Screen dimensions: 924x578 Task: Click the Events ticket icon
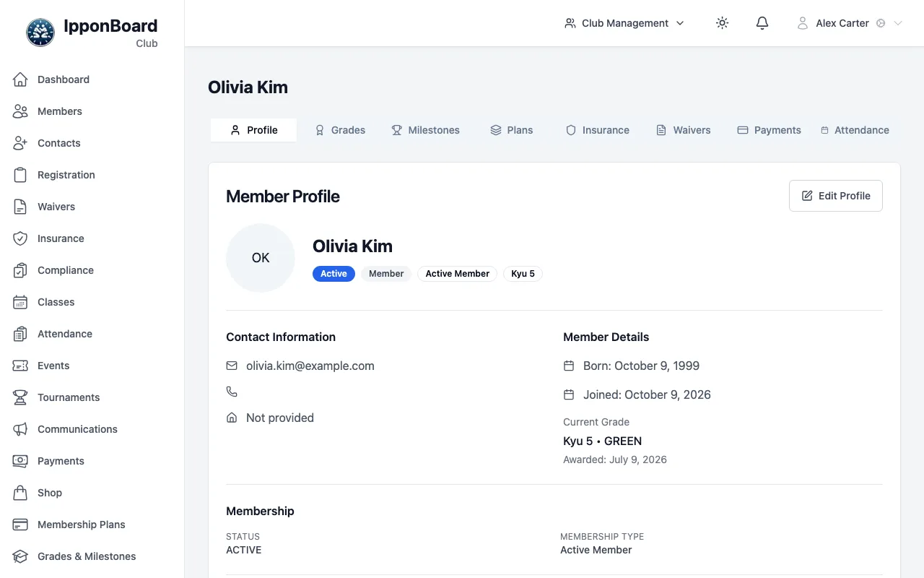20,366
